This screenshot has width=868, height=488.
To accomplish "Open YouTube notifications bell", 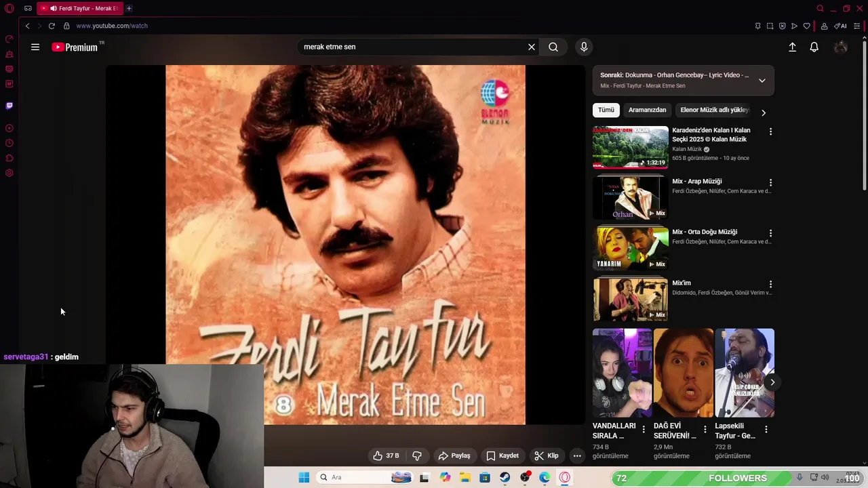I will pyautogui.click(x=814, y=47).
